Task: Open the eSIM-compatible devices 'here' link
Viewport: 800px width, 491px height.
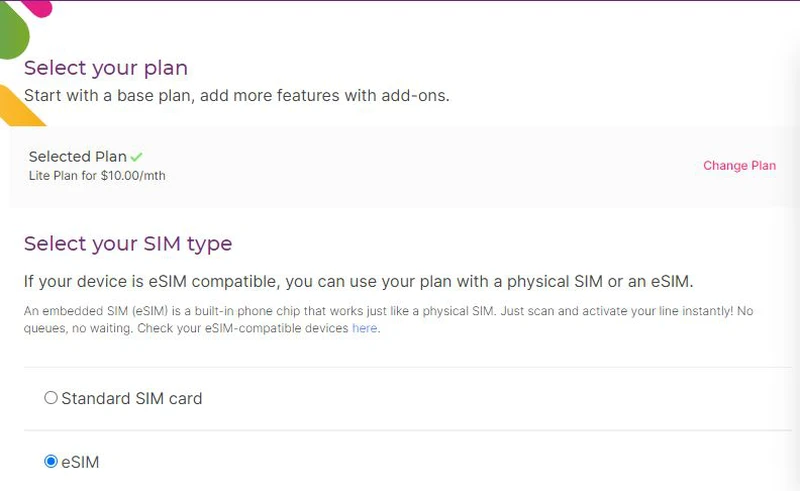Action: (364, 328)
